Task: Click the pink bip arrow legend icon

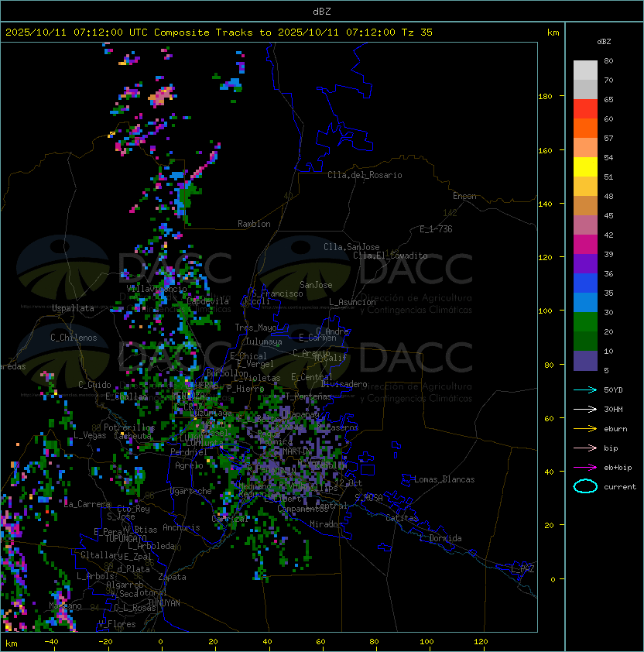Action: (x=585, y=448)
